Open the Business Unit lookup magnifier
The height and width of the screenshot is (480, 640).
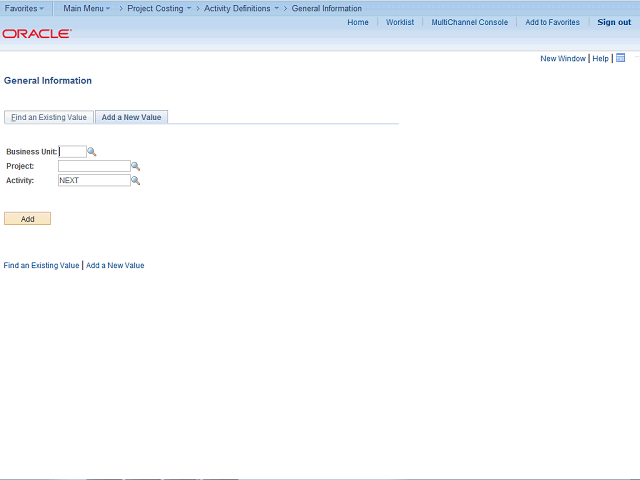(x=92, y=152)
